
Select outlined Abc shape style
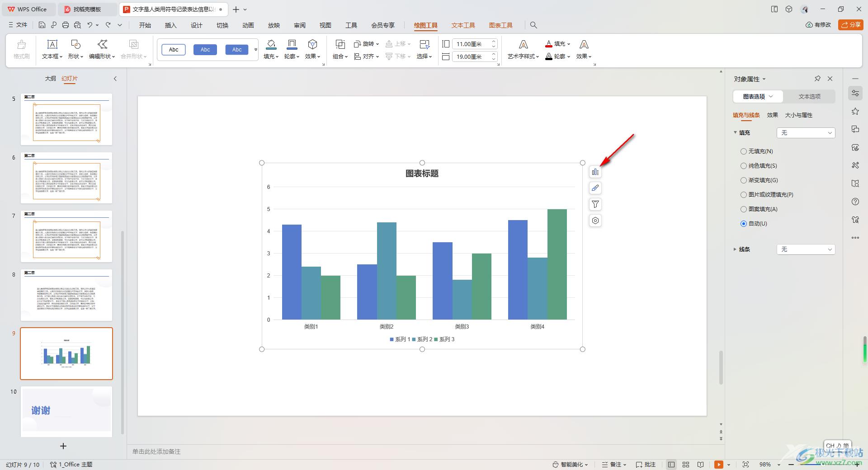[x=174, y=50]
